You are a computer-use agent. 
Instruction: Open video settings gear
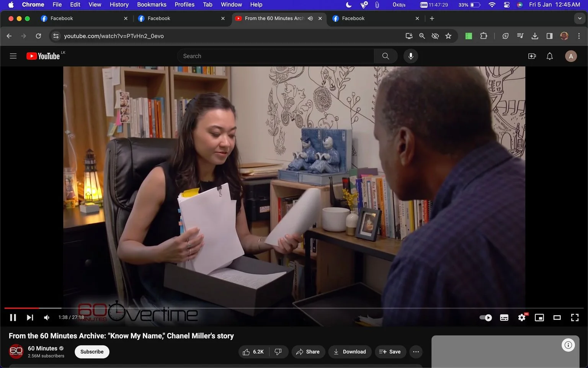(522, 317)
